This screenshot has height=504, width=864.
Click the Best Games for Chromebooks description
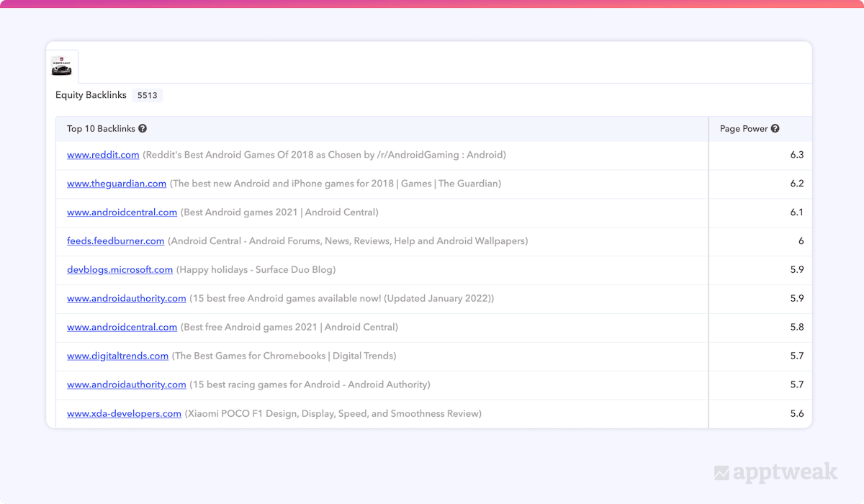point(284,356)
